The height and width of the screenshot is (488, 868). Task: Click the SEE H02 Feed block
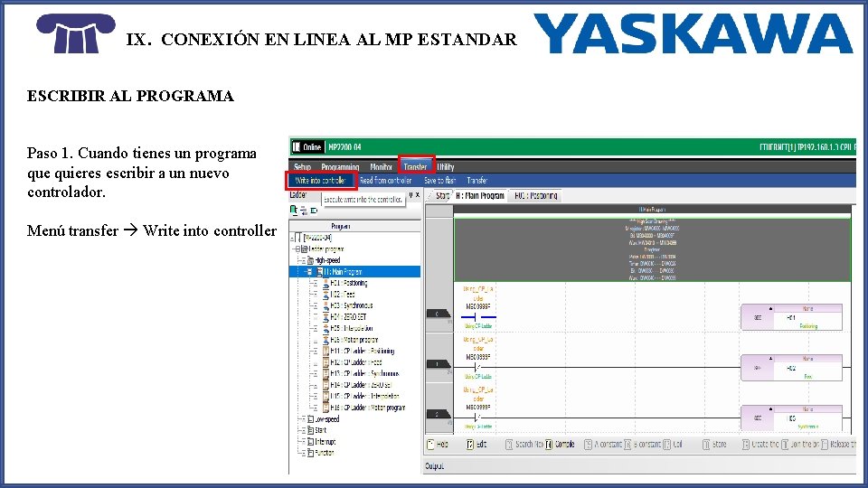point(792,368)
